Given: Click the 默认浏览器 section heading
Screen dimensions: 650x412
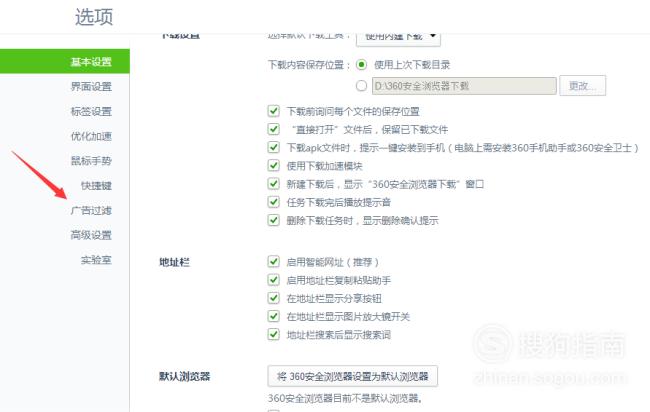Looking at the screenshot, I should (184, 376).
